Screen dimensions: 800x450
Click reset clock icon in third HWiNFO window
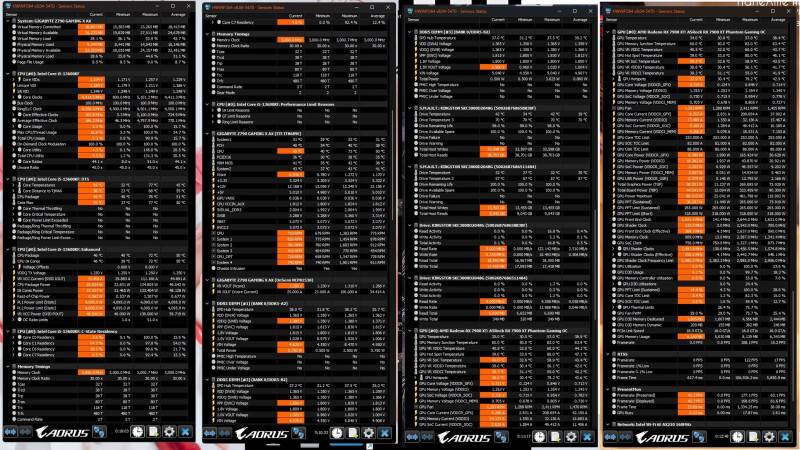pos(540,437)
